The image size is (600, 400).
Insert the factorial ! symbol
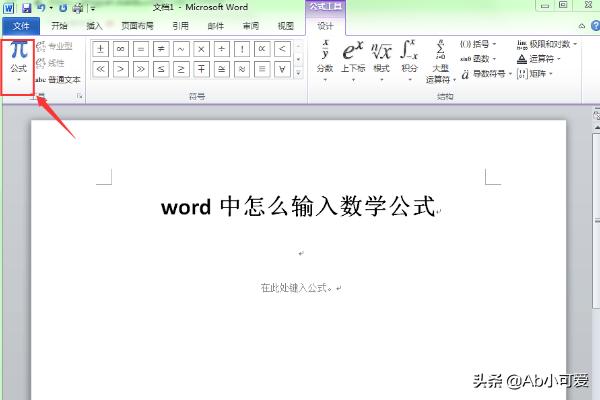242,49
